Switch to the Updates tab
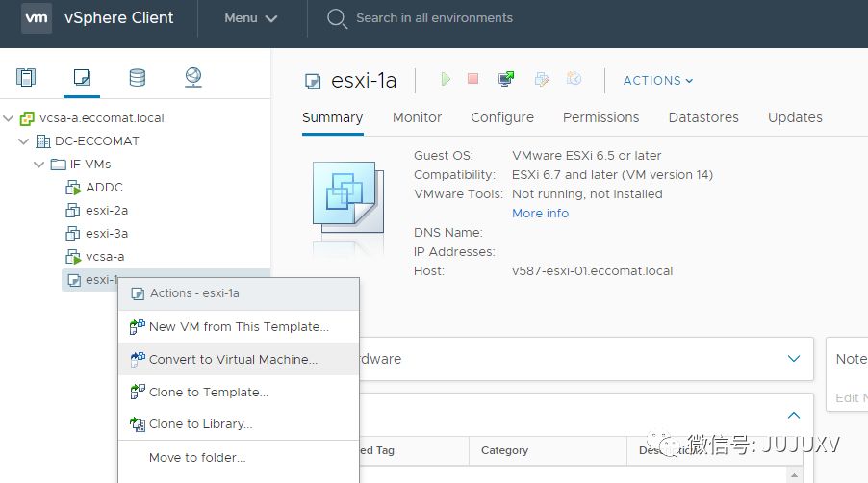 coord(795,117)
